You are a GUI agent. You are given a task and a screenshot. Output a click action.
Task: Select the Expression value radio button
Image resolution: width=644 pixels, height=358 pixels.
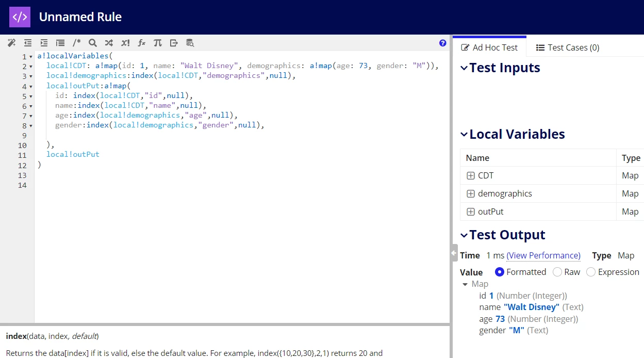click(x=591, y=272)
